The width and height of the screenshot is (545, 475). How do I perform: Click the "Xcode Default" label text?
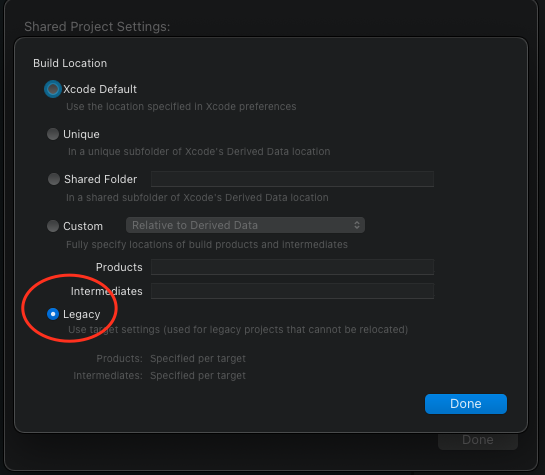[x=100, y=89]
